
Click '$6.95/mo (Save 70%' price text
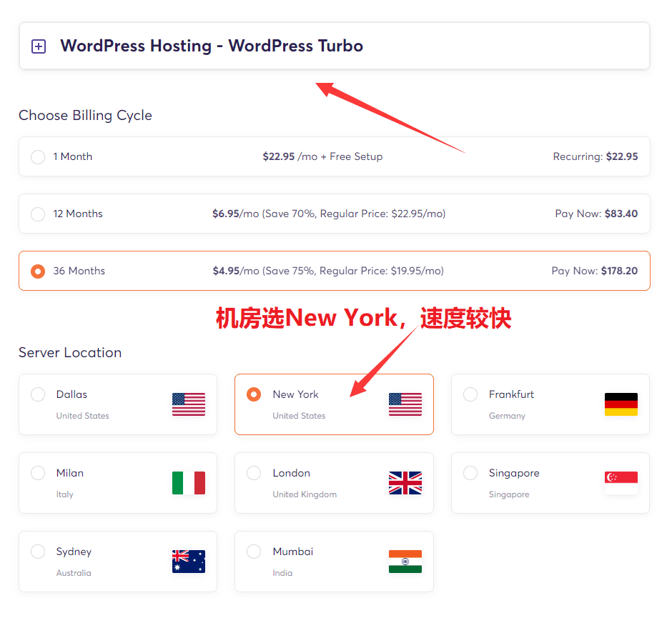coord(264,214)
